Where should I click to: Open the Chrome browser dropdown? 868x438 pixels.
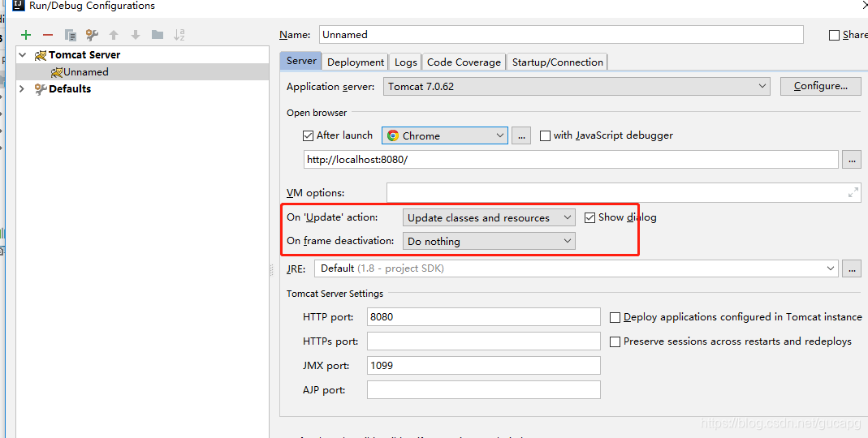click(x=444, y=135)
